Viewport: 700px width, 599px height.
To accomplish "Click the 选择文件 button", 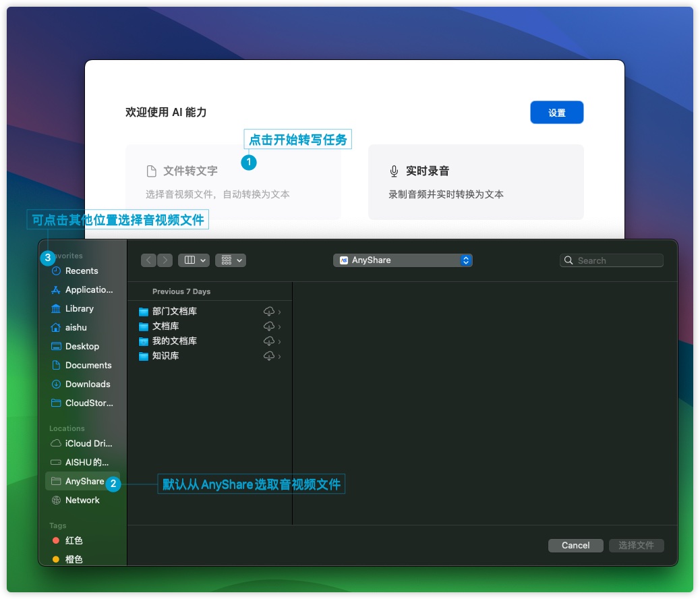I will pyautogui.click(x=636, y=546).
